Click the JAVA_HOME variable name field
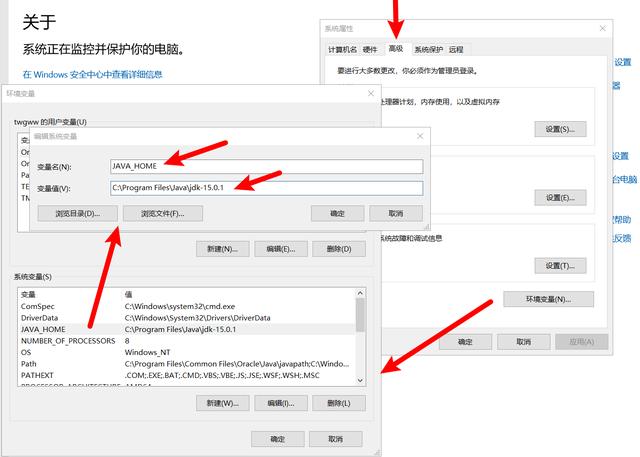Viewport: 640px width, 457px height. coord(267,166)
